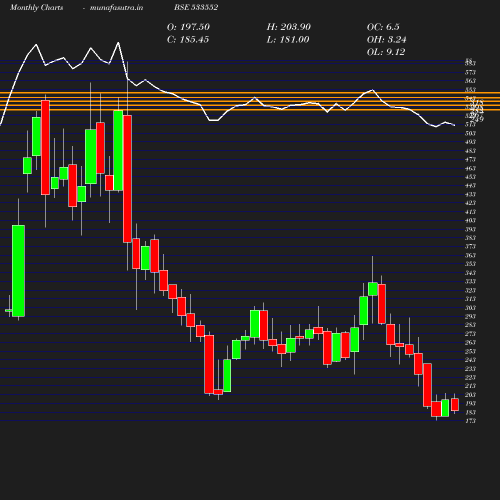Click the 453 price axis label

(x=470, y=177)
